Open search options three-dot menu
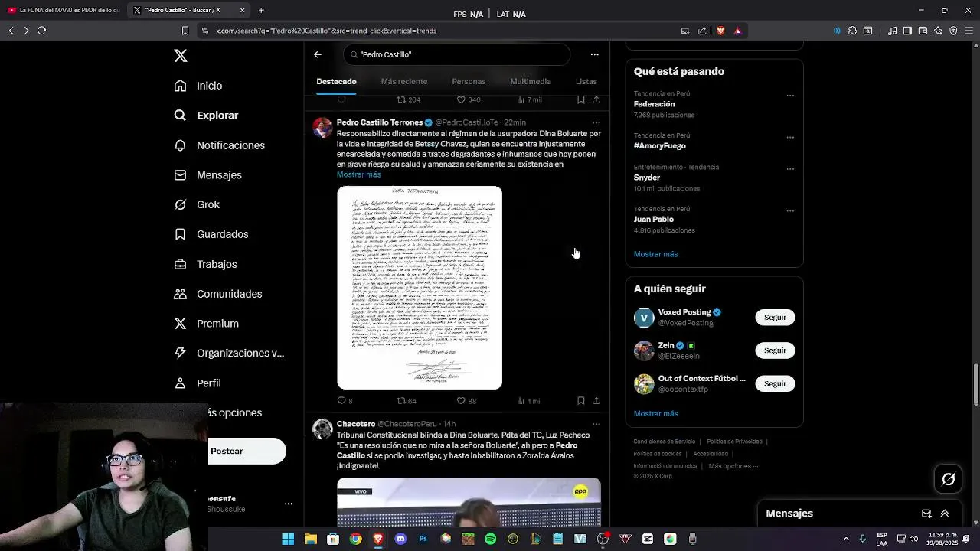Image resolution: width=980 pixels, height=551 pixels. [x=595, y=54]
